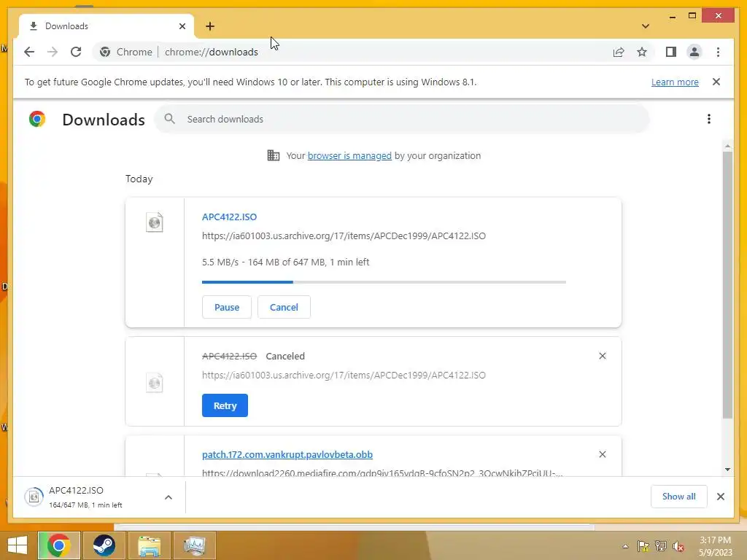Open the Downloads page more actions menu
Image resolution: width=747 pixels, height=560 pixels.
coord(709,119)
